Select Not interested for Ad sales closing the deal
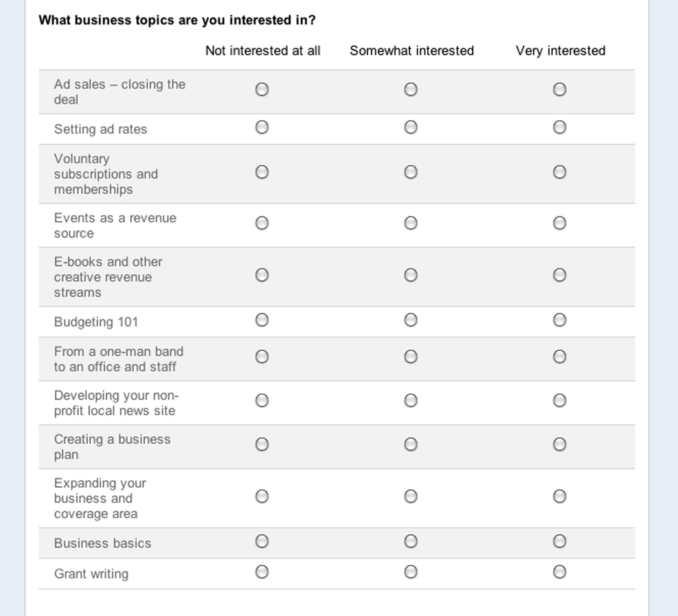678x616 pixels. pyautogui.click(x=262, y=89)
